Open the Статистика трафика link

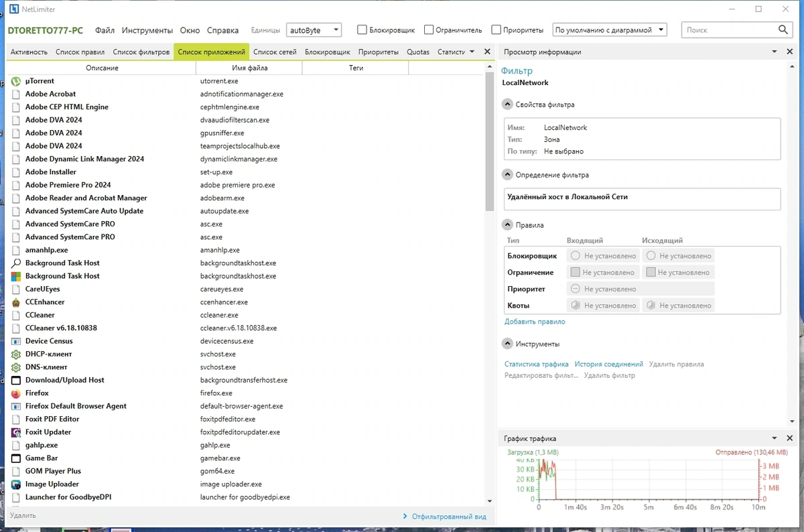[536, 364]
